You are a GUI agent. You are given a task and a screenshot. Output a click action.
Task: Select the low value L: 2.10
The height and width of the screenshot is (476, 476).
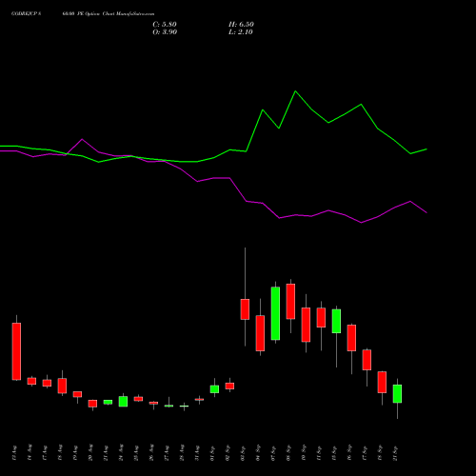pyautogui.click(x=241, y=32)
